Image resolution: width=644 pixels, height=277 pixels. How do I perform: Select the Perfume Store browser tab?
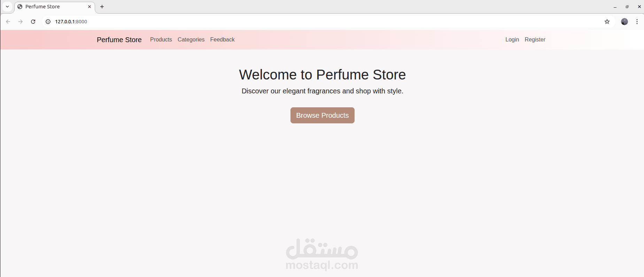[55, 7]
